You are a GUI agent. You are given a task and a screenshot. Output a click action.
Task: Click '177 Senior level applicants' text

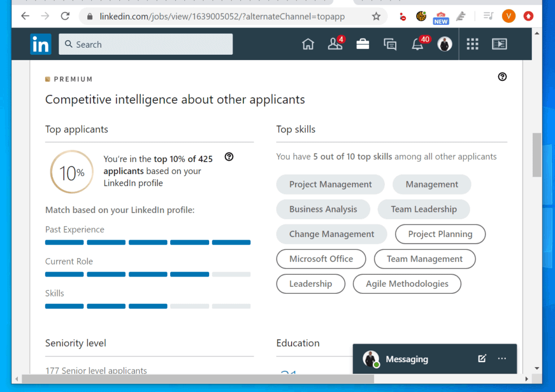coord(96,370)
